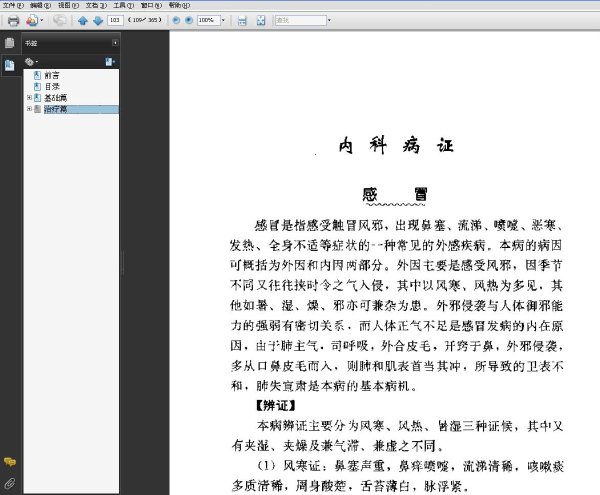Screen dimensions: 600x495
Task: Open the 视图 menu
Action: pyautogui.click(x=68, y=5)
